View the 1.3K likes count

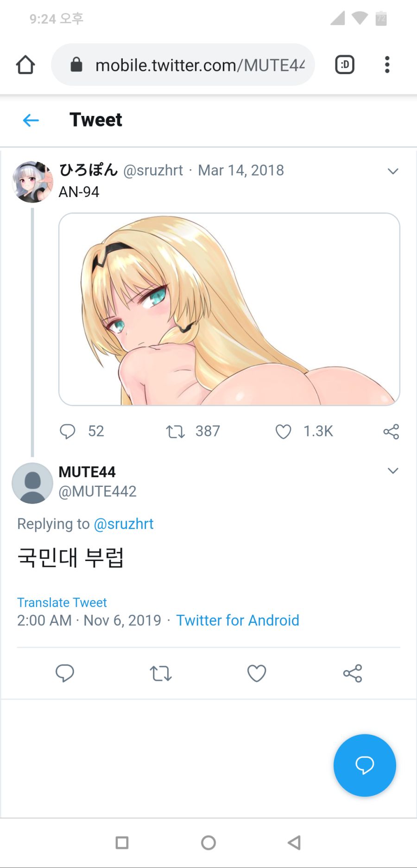coord(318,431)
